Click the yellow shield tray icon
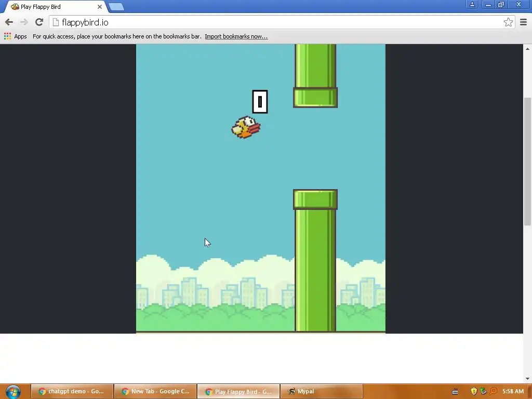This screenshot has height=399, width=532. click(474, 392)
